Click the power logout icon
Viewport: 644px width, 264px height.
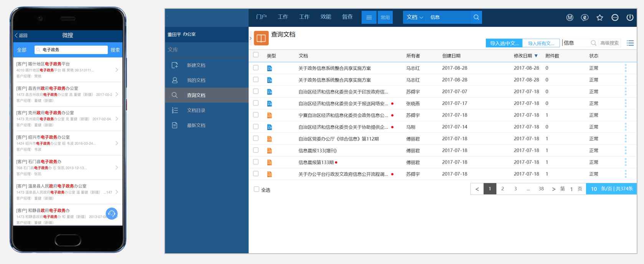tap(630, 17)
